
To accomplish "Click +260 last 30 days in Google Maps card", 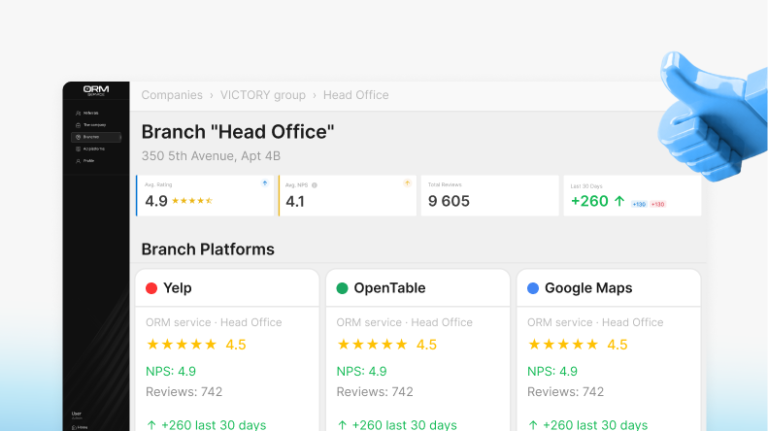I will point(588,425).
